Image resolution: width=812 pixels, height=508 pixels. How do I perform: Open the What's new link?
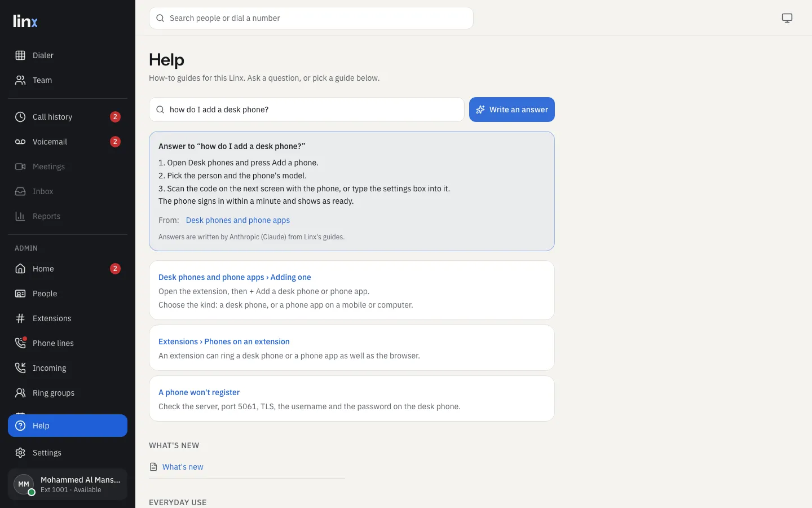pyautogui.click(x=183, y=467)
